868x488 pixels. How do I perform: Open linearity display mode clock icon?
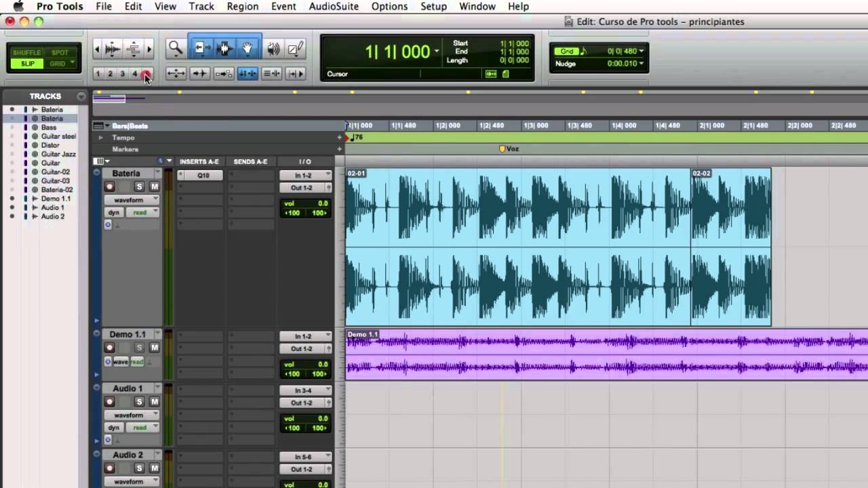[x=160, y=161]
